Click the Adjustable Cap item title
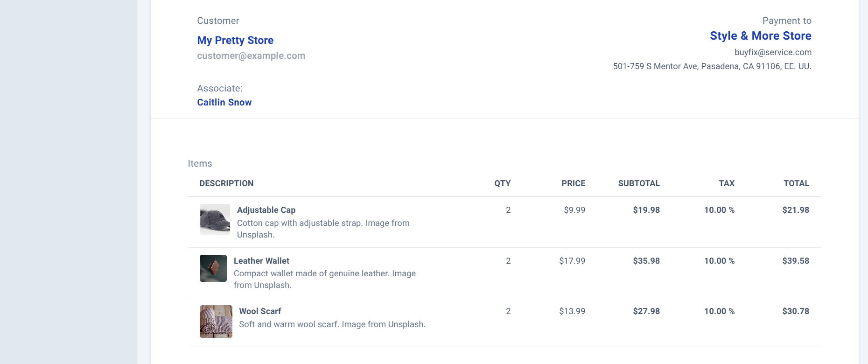This screenshot has height=364, width=868. [266, 210]
